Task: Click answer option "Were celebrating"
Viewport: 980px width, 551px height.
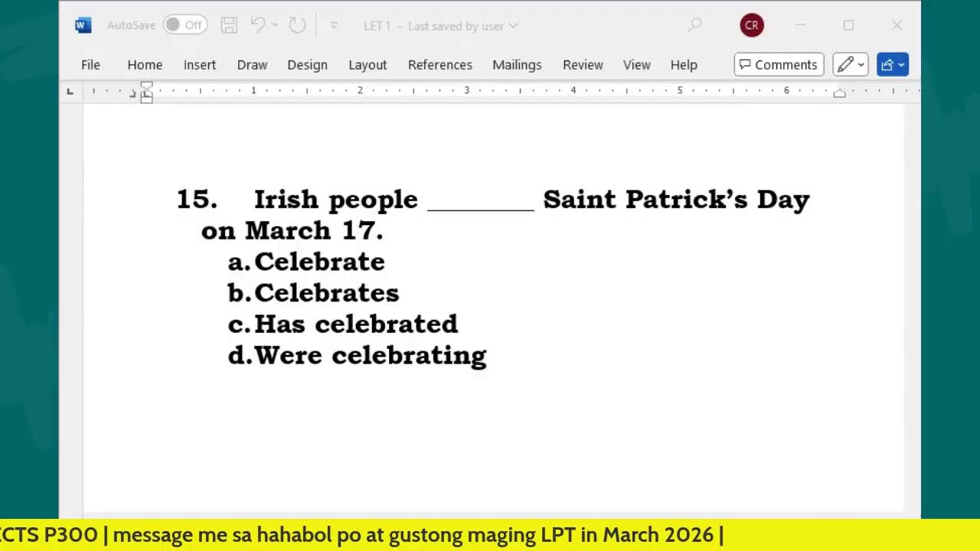Action: tap(371, 356)
